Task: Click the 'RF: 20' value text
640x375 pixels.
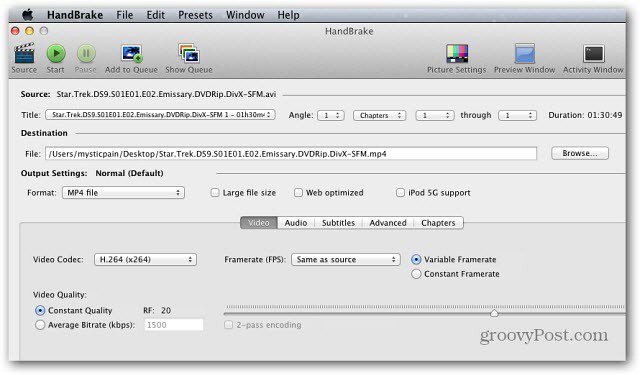Action: coord(157,311)
